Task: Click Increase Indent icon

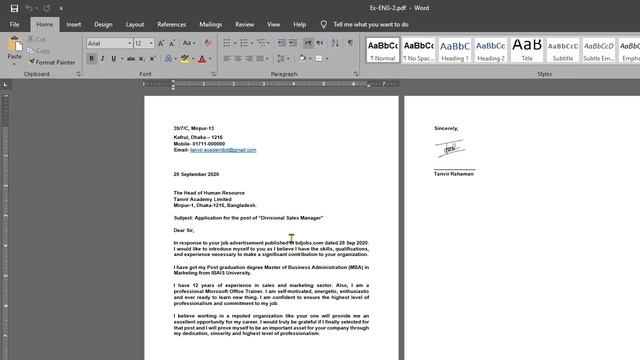Action: coord(293,43)
